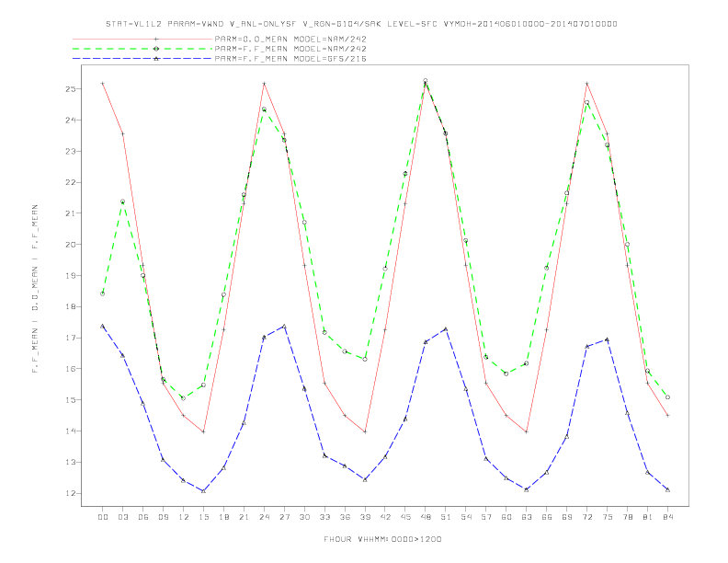Click the y-axis tick label 21

[71, 213]
